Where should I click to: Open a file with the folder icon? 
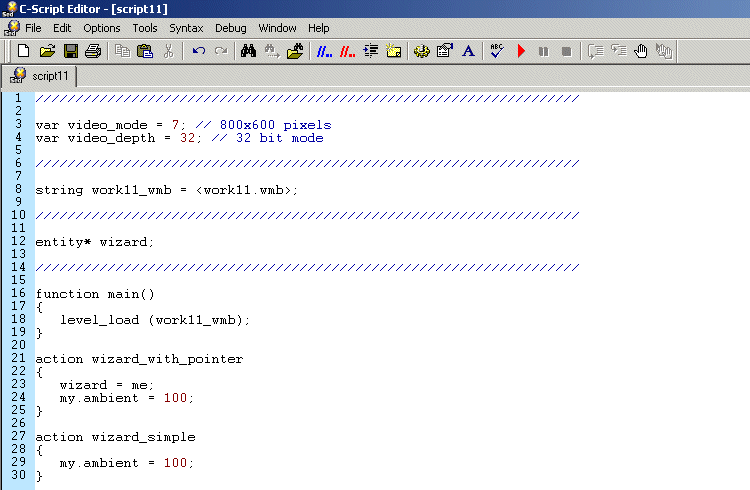[47, 51]
